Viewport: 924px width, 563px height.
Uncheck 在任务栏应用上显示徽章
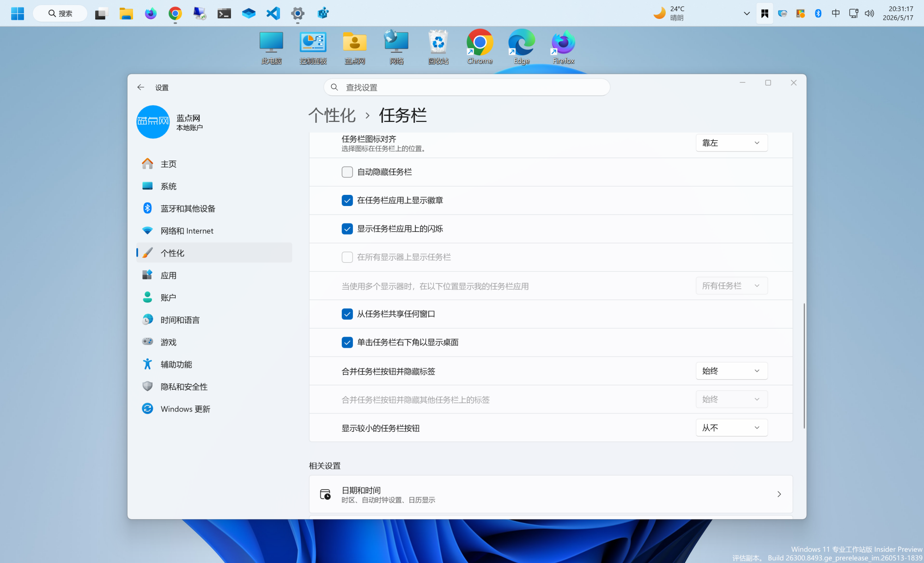(347, 200)
